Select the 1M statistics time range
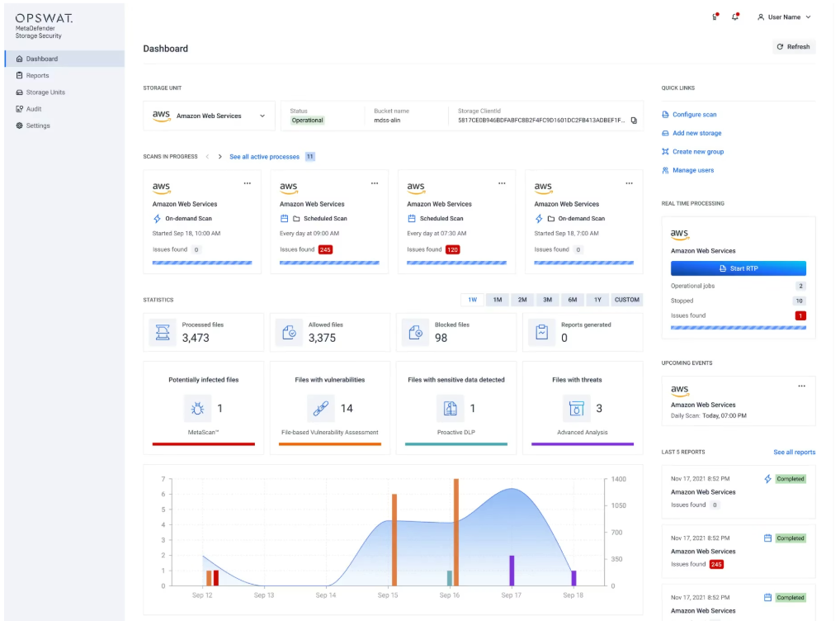This screenshot has height=621, width=840. pos(498,300)
